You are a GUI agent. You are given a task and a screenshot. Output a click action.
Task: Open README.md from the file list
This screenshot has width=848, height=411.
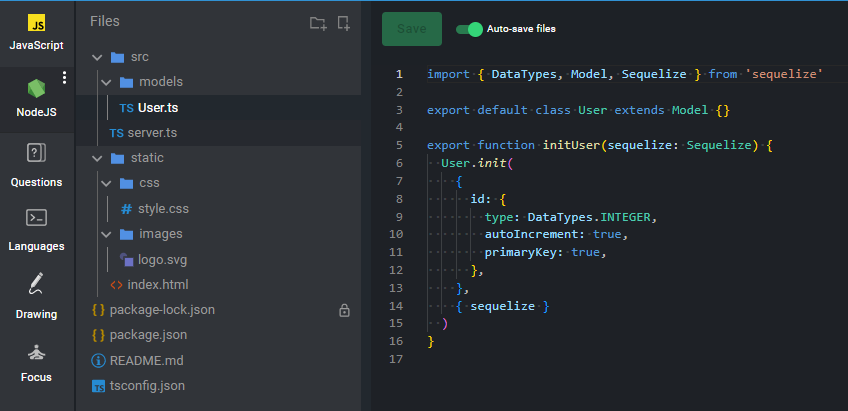(146, 360)
